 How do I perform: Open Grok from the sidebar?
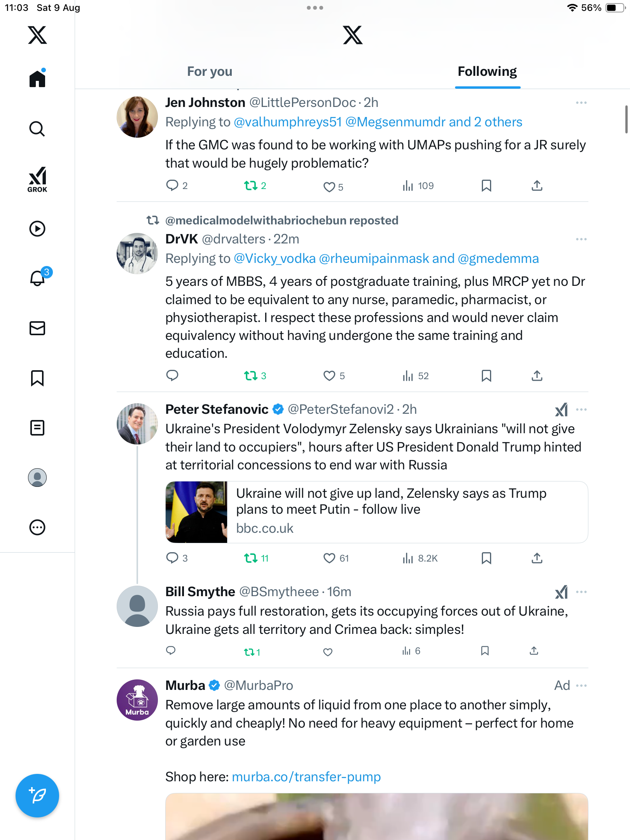point(37,179)
